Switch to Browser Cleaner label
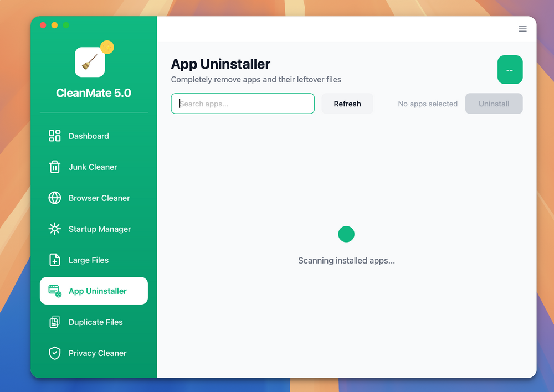 tap(99, 198)
